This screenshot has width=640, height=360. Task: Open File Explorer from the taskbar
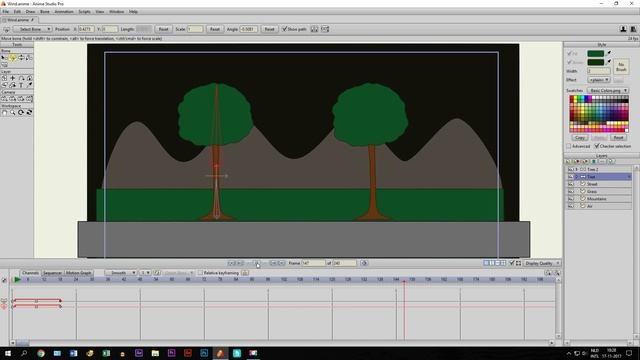pos(155,353)
